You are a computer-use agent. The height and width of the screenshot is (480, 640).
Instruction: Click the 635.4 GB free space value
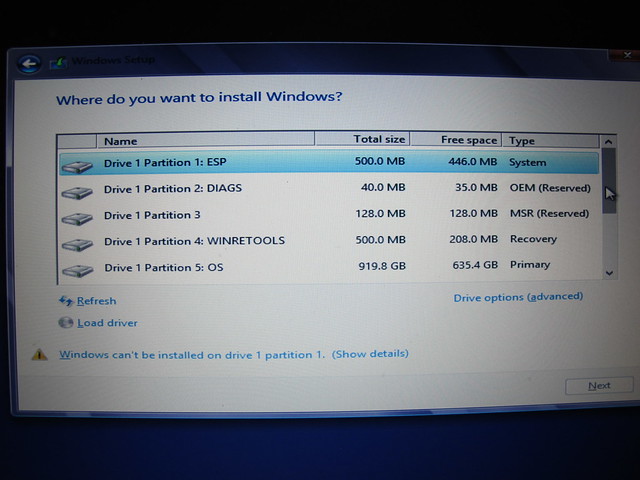pyautogui.click(x=475, y=265)
